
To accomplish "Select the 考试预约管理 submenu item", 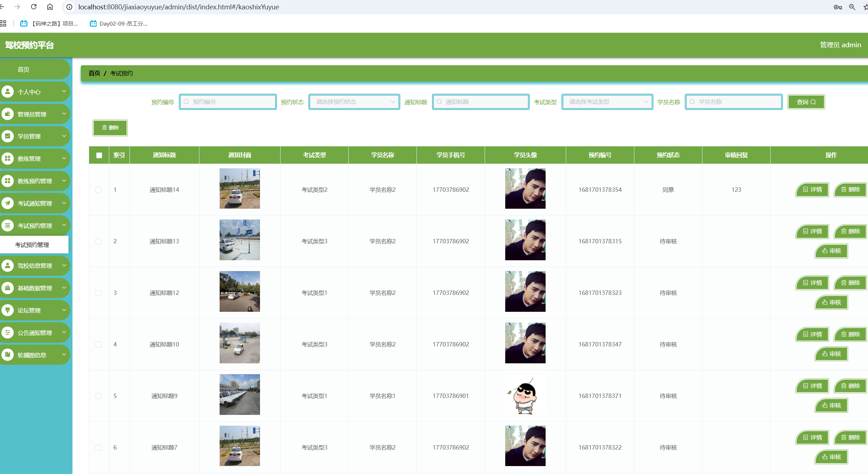I will tap(32, 245).
